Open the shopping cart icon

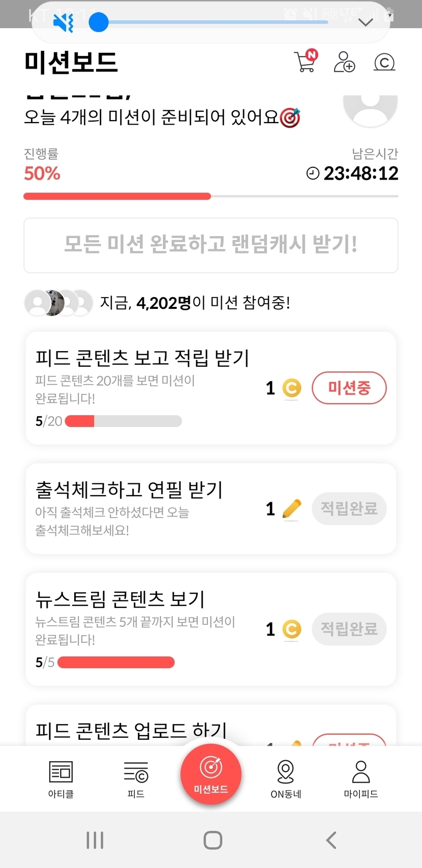point(305,62)
